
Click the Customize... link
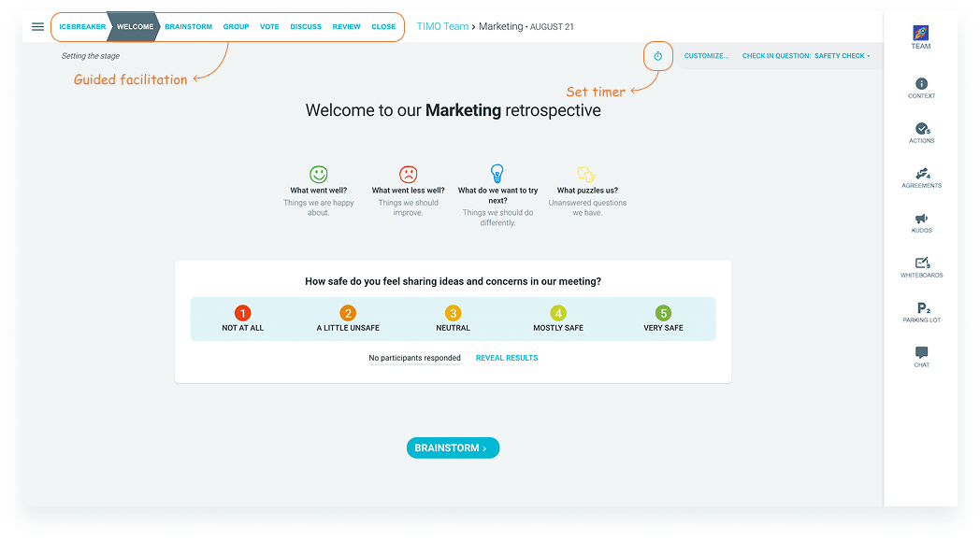pos(706,56)
